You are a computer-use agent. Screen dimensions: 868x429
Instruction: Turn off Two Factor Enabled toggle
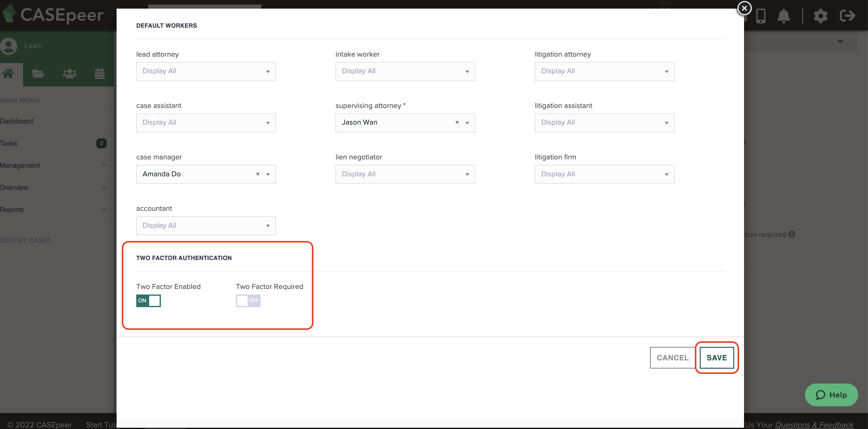click(148, 300)
